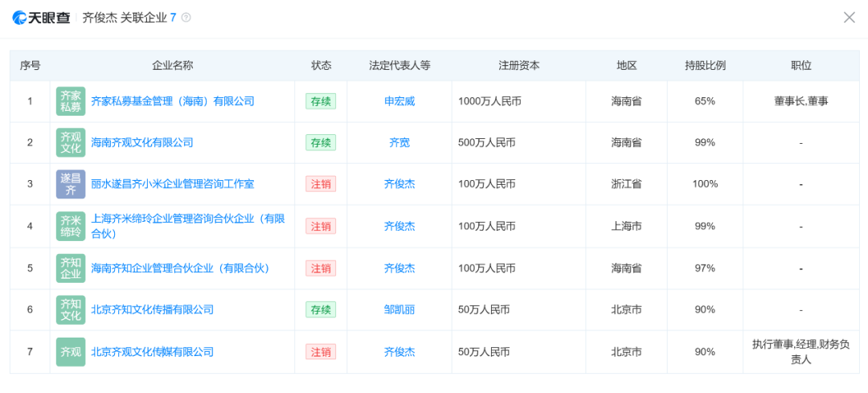Screen dimensions: 868x393
Task: Click the 注销 status tag for 北京齐观文化传媒
Action: click(x=321, y=352)
